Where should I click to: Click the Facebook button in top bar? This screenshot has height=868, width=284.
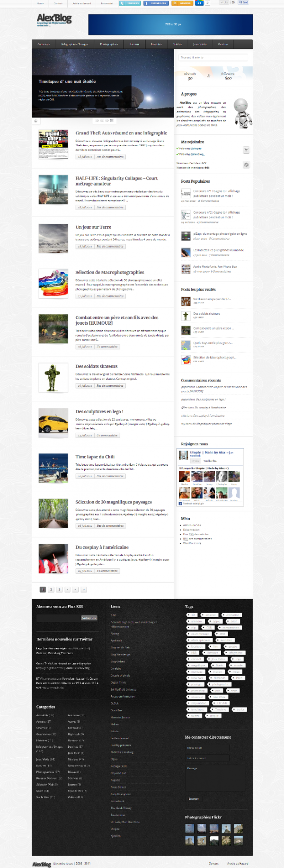pos(156,3)
